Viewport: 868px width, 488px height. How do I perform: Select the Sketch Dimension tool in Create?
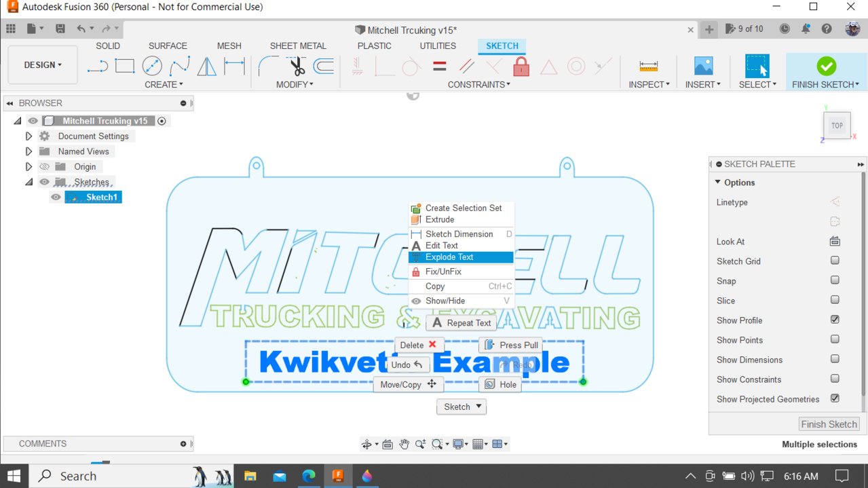[x=234, y=66]
